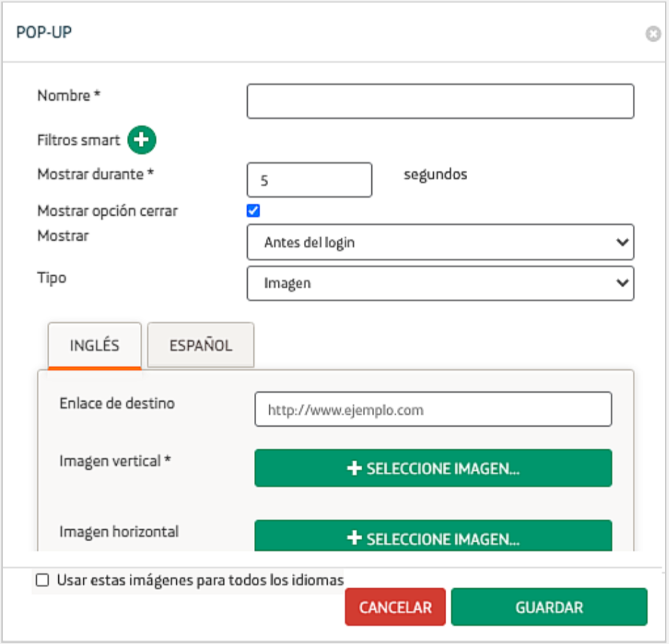Image resolution: width=669 pixels, height=644 pixels.
Task: Expand the Tipo dropdown set to Imagen
Action: [440, 283]
